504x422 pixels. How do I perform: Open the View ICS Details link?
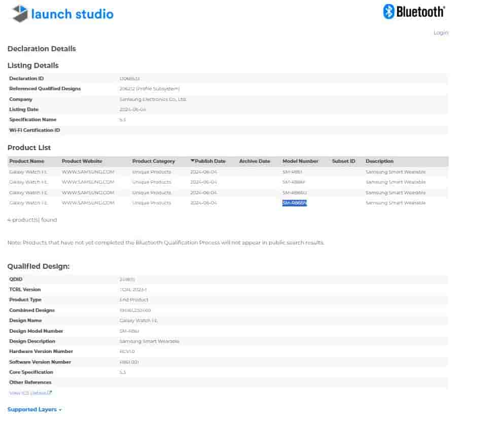point(28,393)
